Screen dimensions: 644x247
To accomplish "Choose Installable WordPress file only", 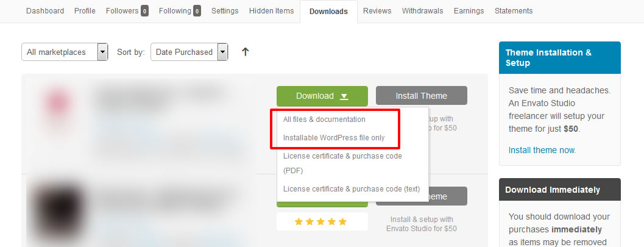I will tap(334, 138).
